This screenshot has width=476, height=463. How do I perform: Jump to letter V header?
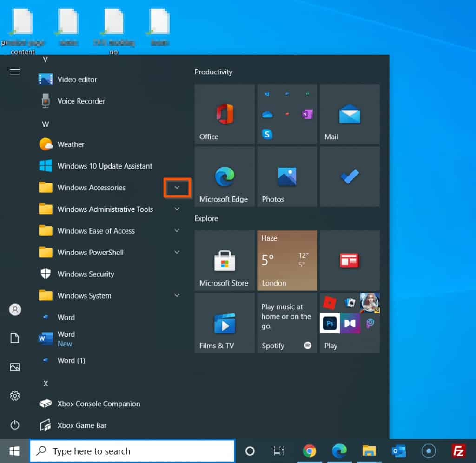coord(45,59)
